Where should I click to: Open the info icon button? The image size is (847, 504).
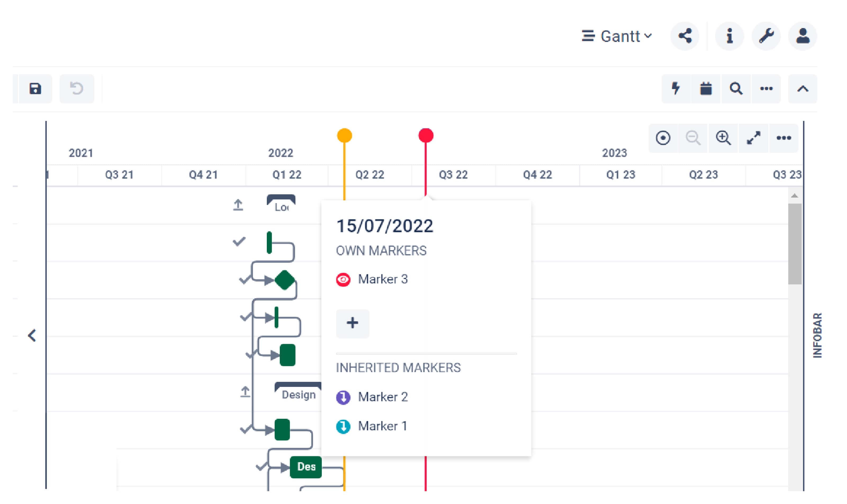[x=729, y=36]
